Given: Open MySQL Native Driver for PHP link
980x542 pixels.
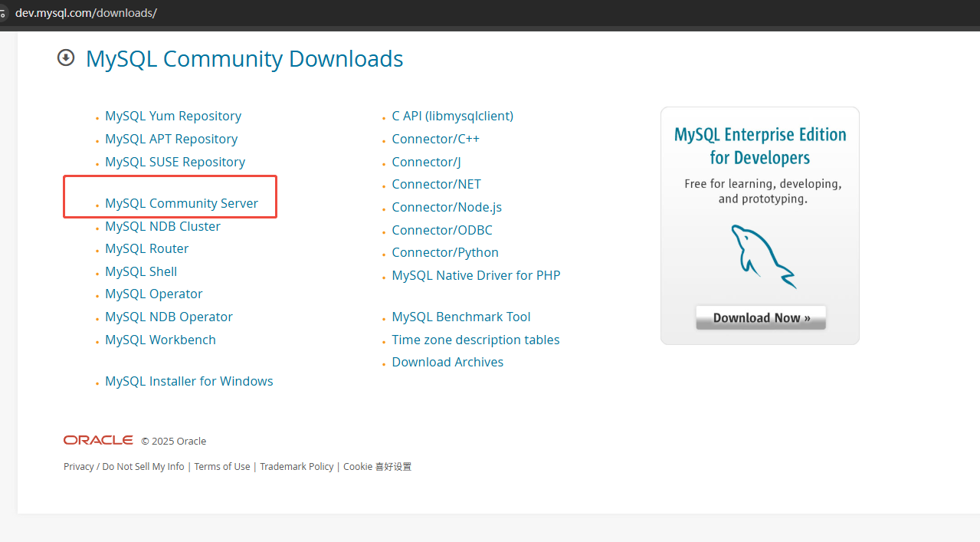Looking at the screenshot, I should [x=477, y=275].
